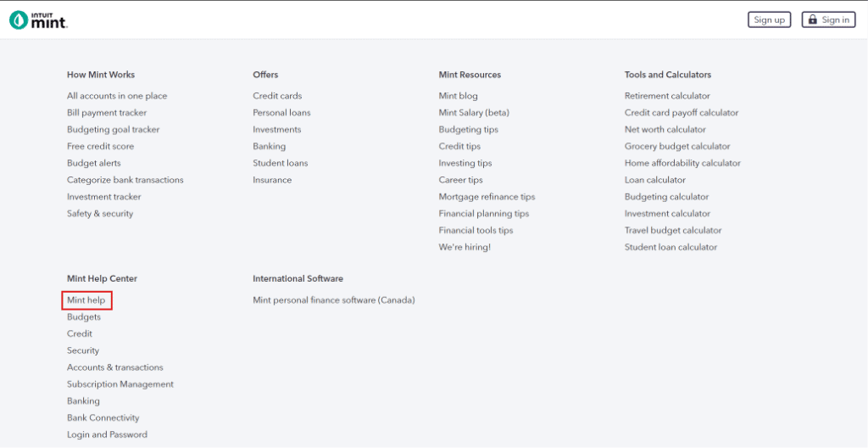Open All accounts in one place

pos(117,96)
